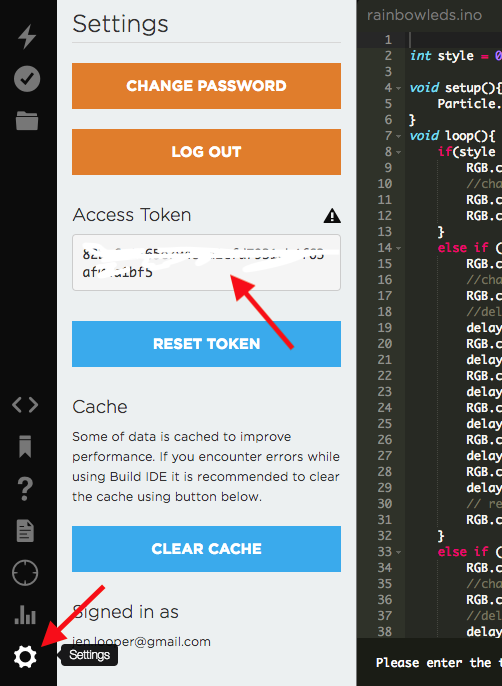Click the LOG OUT button
Screen dimensions: 502x686
pos(207,152)
